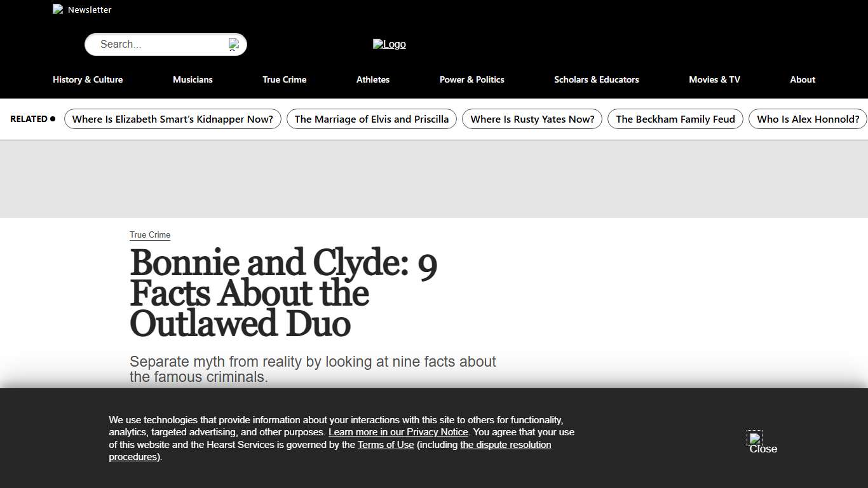Click the Newsletter icon
Screen dimensions: 868x488
pyautogui.click(x=58, y=9)
